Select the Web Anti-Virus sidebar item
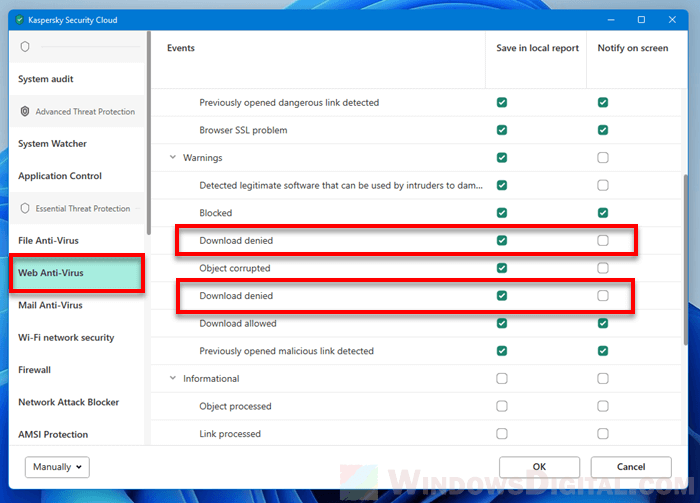 [77, 273]
